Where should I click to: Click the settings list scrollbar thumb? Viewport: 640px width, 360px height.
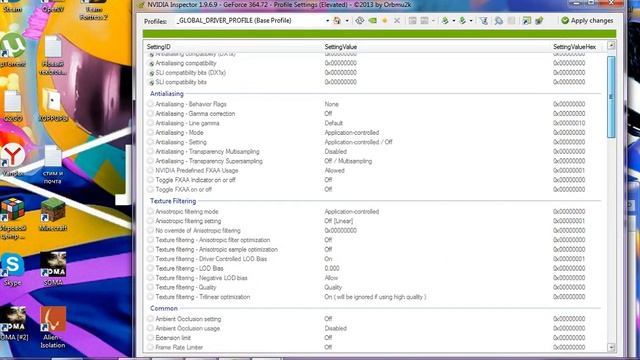(611, 97)
